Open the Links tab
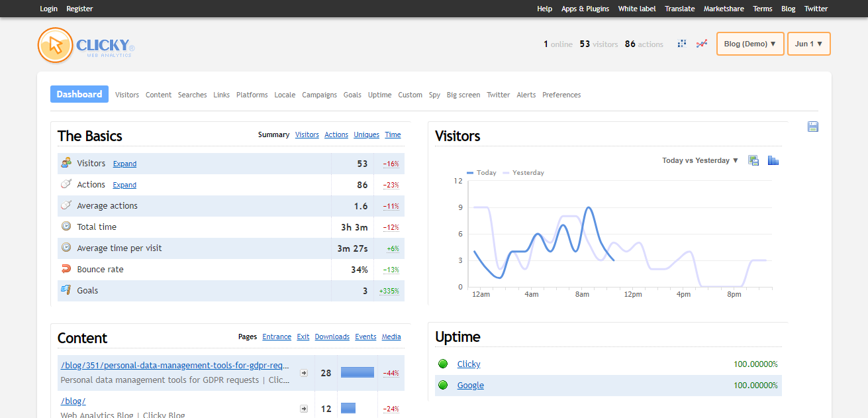This screenshot has width=868, height=418. pyautogui.click(x=222, y=95)
